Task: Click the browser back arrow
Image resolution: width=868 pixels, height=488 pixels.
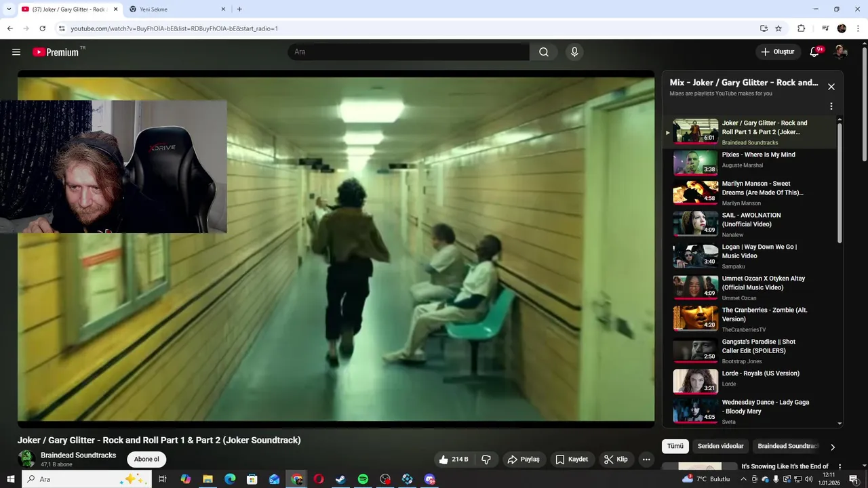Action: [9, 28]
